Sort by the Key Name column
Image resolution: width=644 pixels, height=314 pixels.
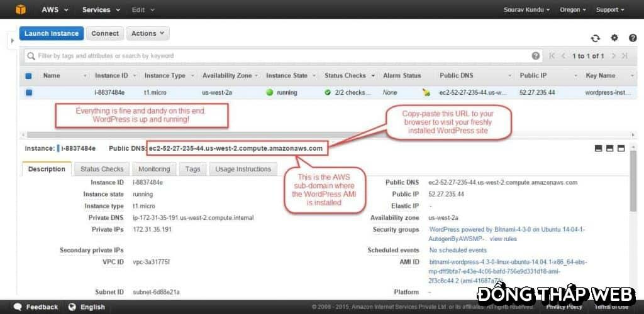pos(600,75)
